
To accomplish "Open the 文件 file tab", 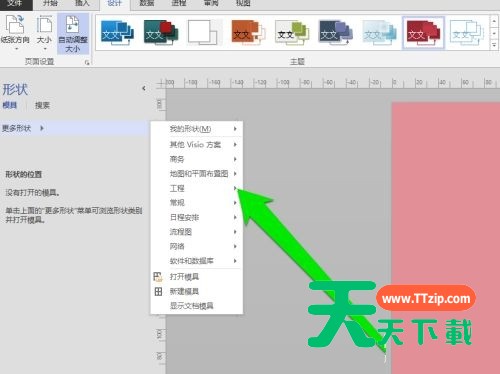I will pos(15,3).
